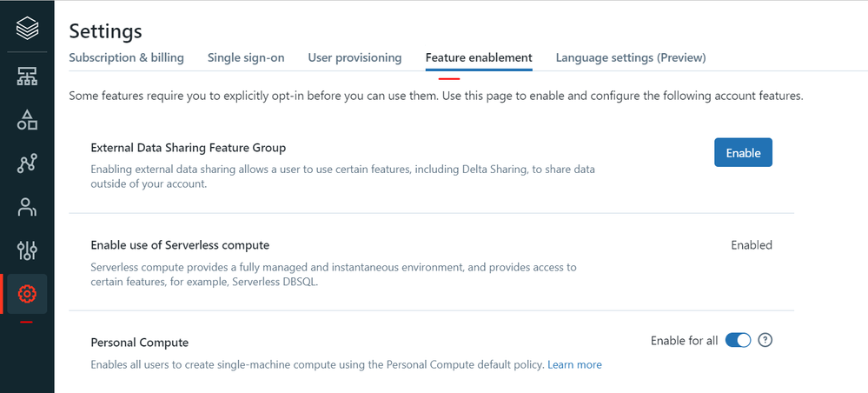Click the Settings page title
The height and width of the screenshot is (393, 868).
[x=105, y=31]
